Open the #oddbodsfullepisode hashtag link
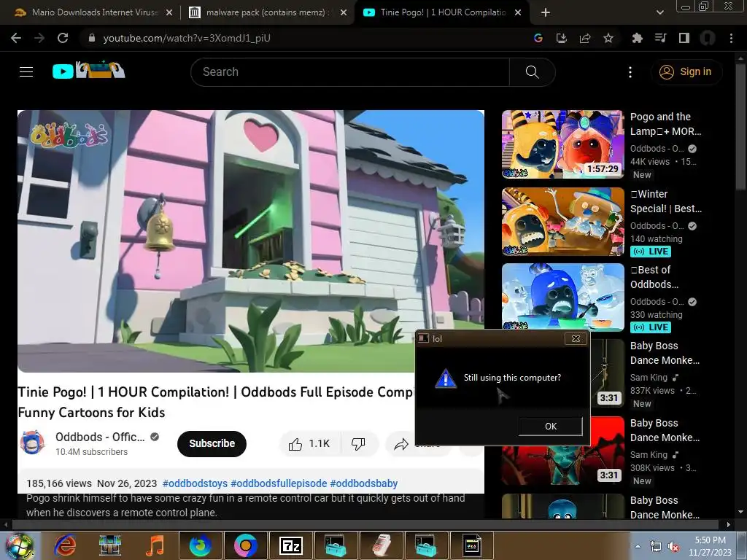This screenshot has height=560, width=747. 279,483
